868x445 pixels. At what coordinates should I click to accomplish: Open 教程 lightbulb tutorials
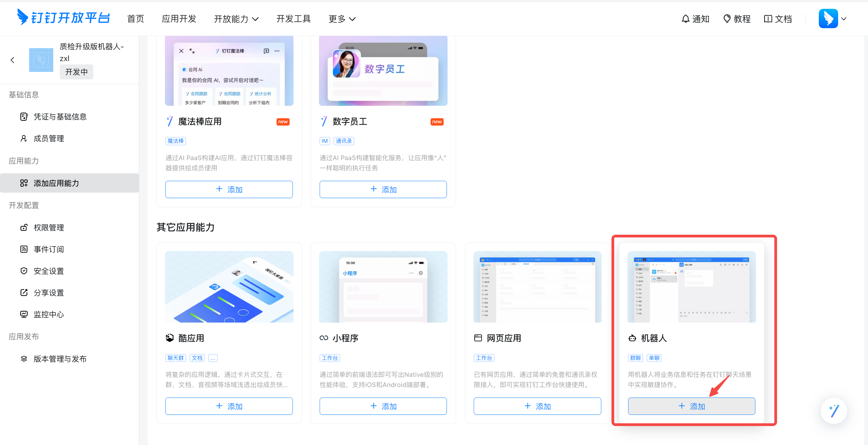click(x=737, y=19)
